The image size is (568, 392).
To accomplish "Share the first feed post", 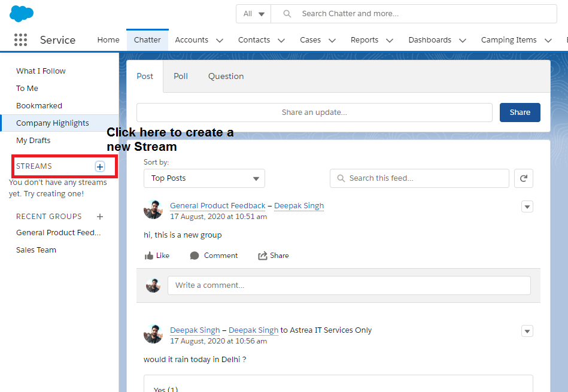I will point(273,255).
